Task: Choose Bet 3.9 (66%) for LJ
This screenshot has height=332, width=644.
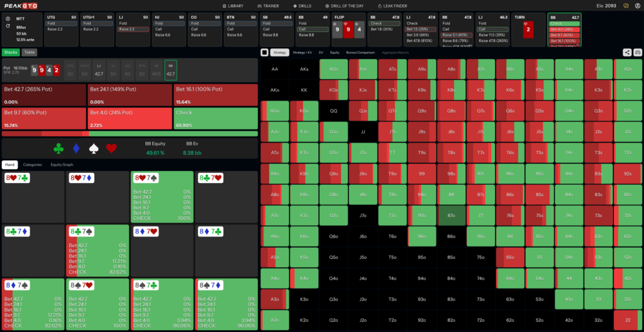Action: click(421, 35)
